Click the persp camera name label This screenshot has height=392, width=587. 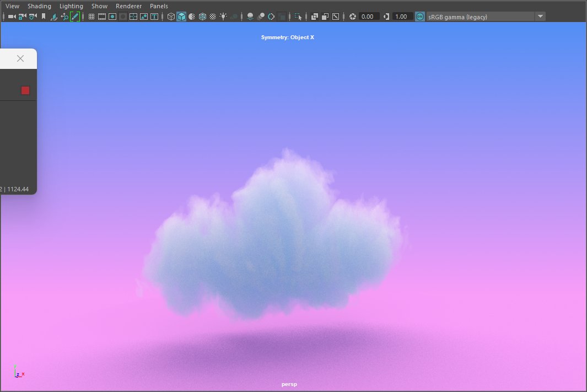[x=289, y=384]
